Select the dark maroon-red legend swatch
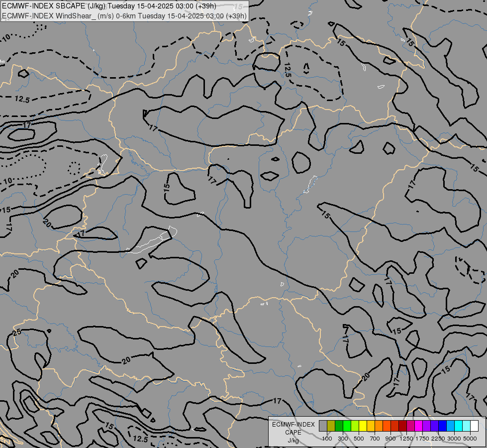 click(x=403, y=426)
